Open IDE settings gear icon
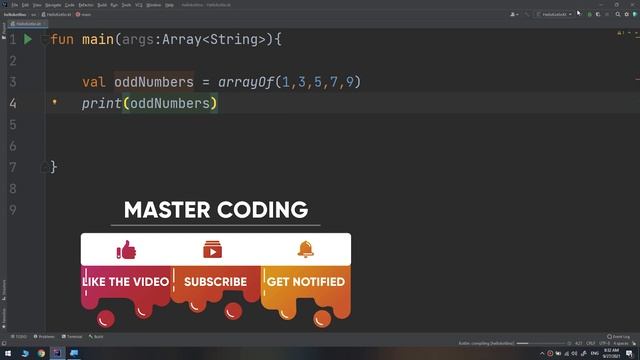 click(x=627, y=14)
